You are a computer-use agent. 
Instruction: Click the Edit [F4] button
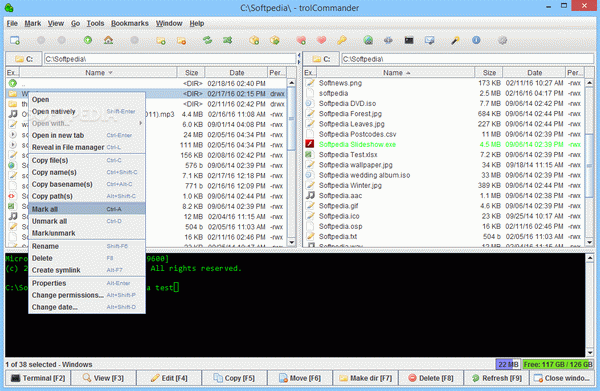(x=169, y=378)
